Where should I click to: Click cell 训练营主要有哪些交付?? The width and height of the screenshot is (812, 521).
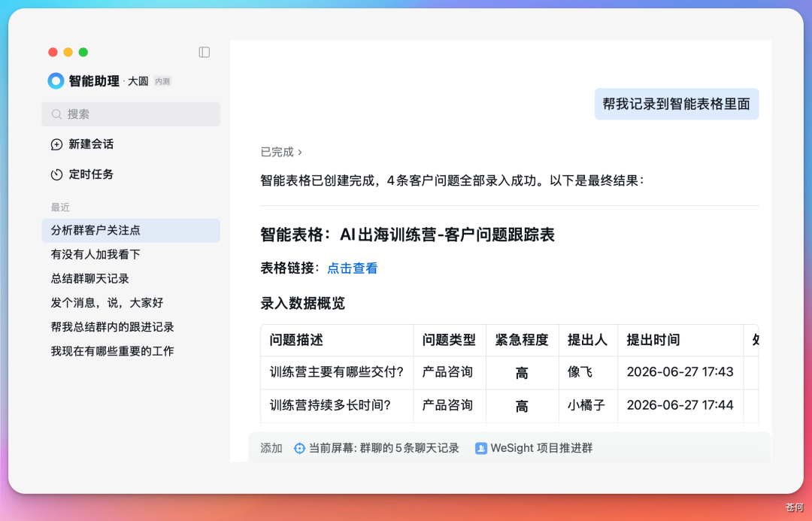click(x=337, y=372)
